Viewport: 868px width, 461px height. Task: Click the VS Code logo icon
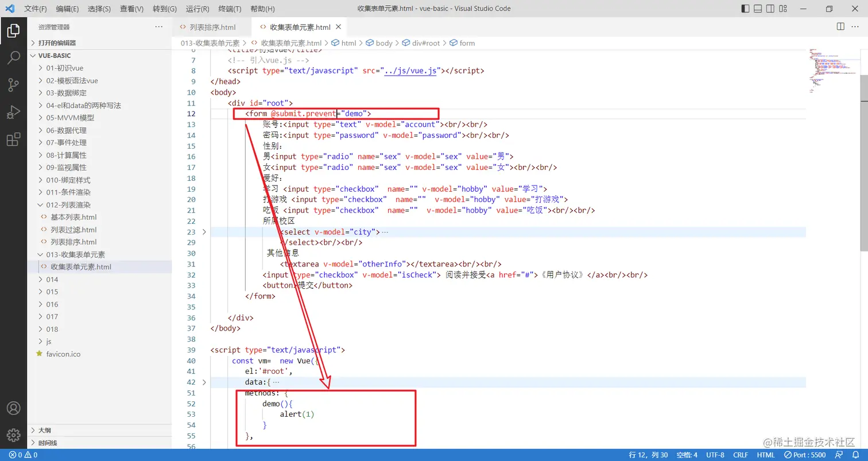pos(10,9)
